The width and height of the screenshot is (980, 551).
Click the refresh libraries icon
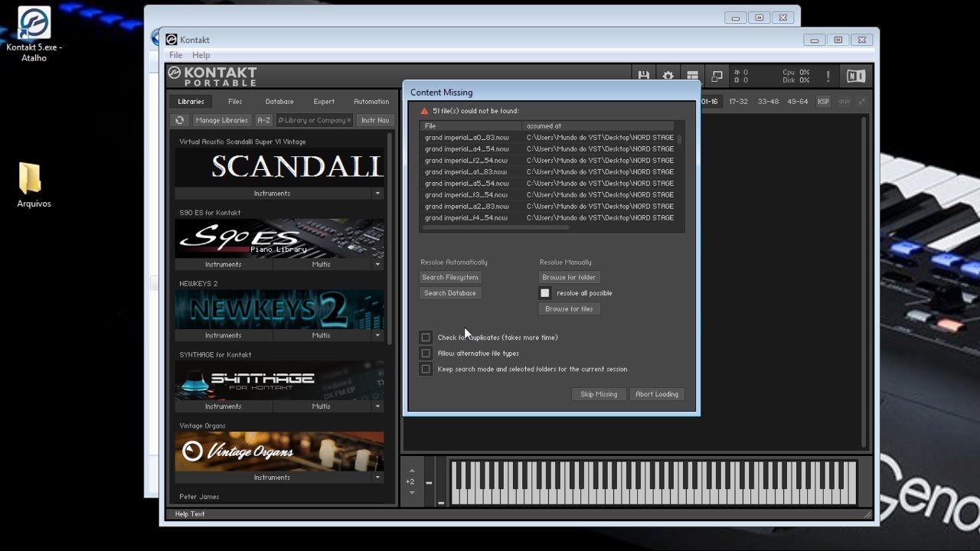[x=180, y=120]
